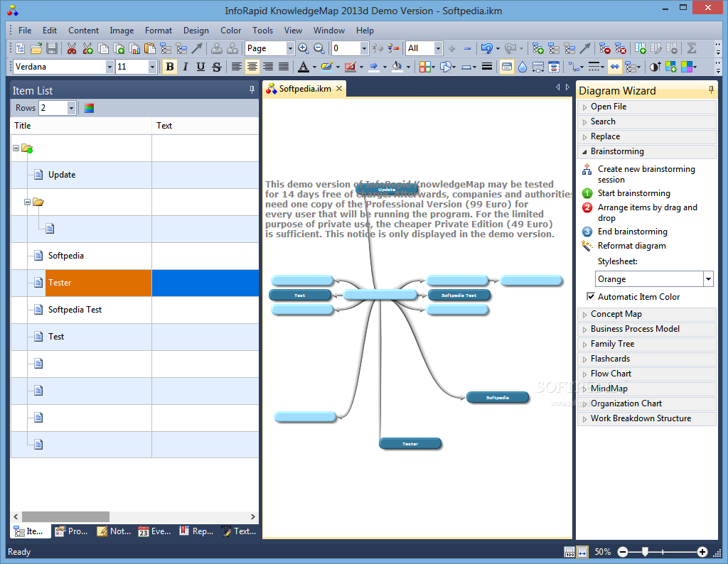Click the fill bucket color icon

point(397,67)
